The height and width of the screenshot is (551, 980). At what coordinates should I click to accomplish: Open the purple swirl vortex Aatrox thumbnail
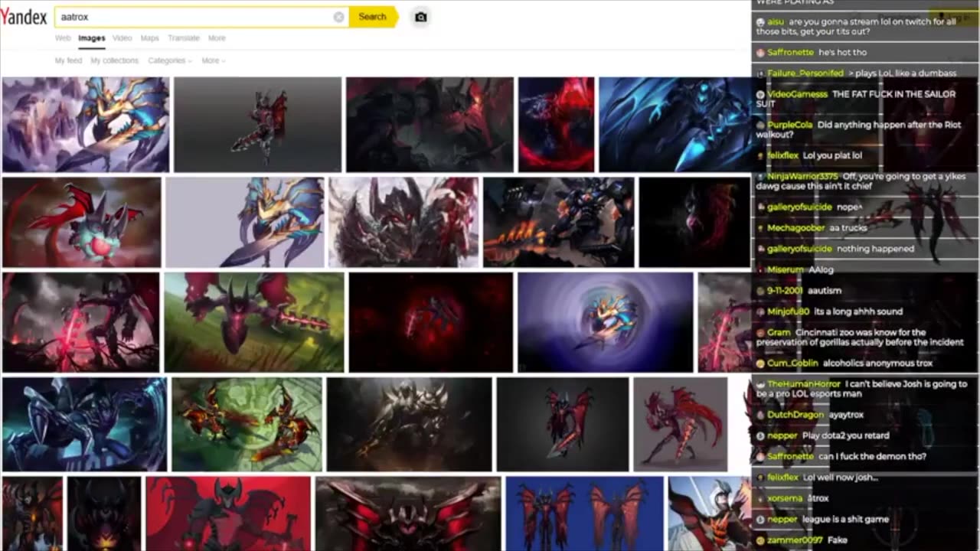coord(605,322)
